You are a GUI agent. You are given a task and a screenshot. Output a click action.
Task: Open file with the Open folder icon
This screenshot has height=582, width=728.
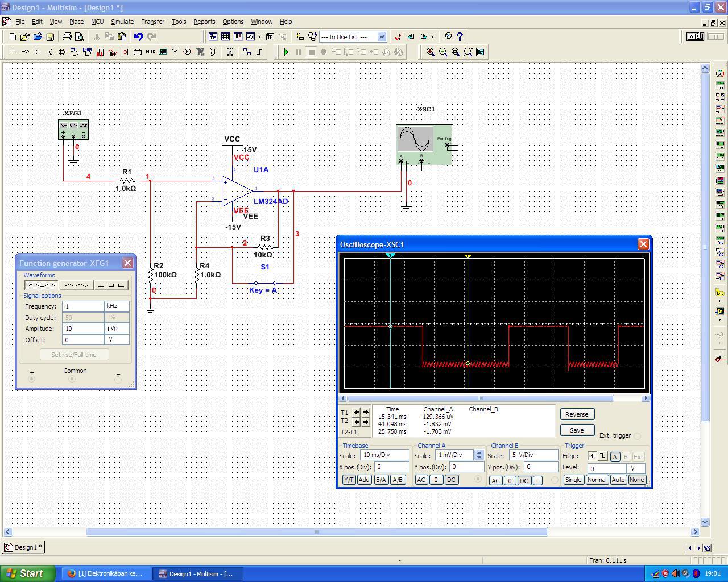tap(24, 36)
